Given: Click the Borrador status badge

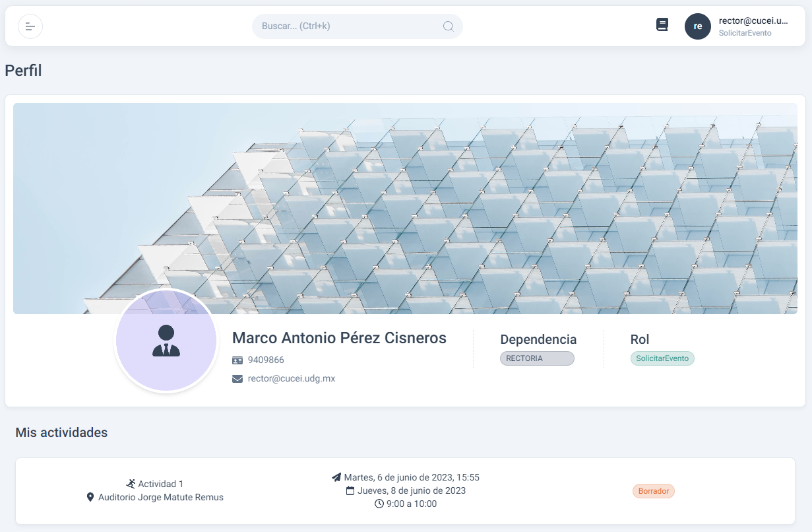Looking at the screenshot, I should (x=653, y=491).
